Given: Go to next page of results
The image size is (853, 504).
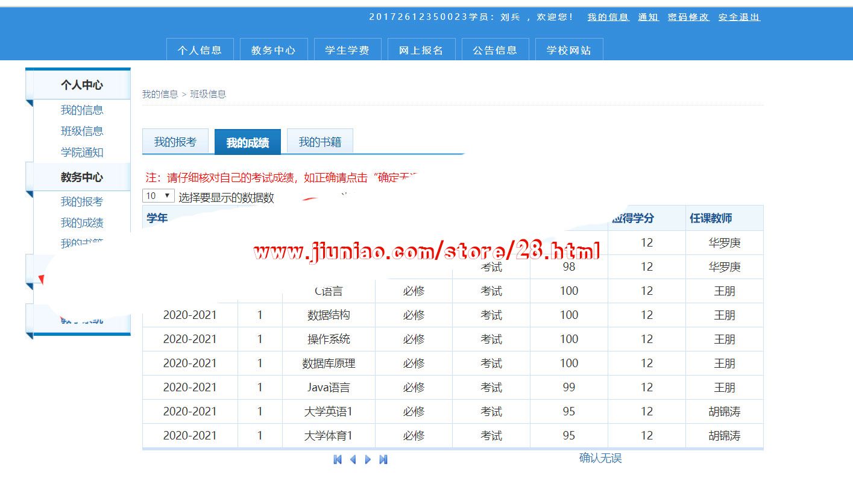Looking at the screenshot, I should click(368, 459).
